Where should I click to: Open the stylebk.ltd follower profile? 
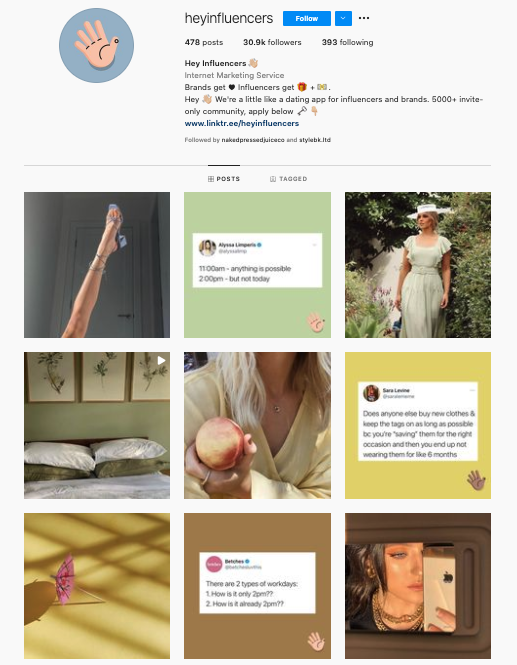coord(315,140)
